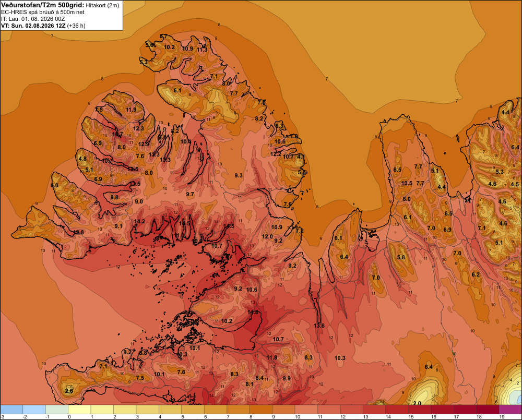The width and height of the screenshot is (522, 420).
Task: Click the VT: Sun. 02.08.2026 12Z line
Action: click(43, 26)
